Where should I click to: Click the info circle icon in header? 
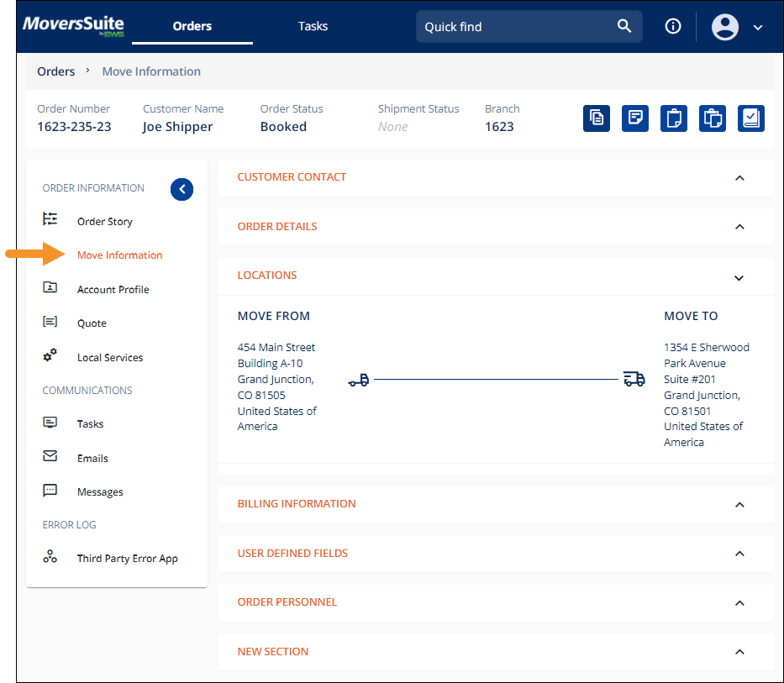point(673,26)
